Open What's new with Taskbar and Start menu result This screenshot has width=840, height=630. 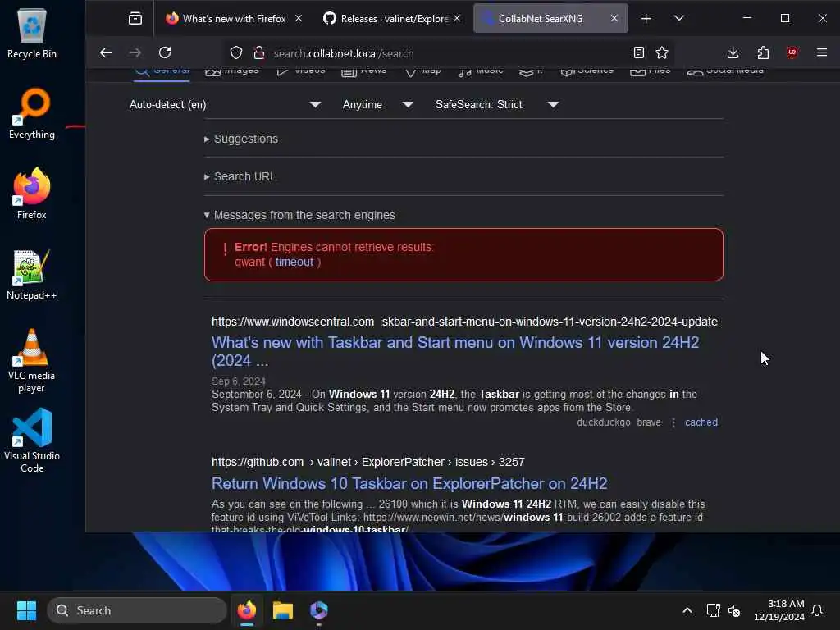coord(455,351)
